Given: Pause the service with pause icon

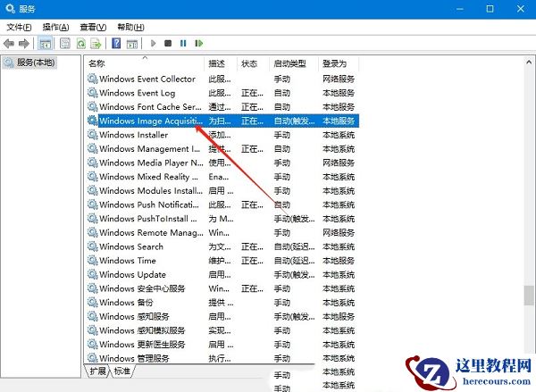Looking at the screenshot, I should click(x=183, y=44).
